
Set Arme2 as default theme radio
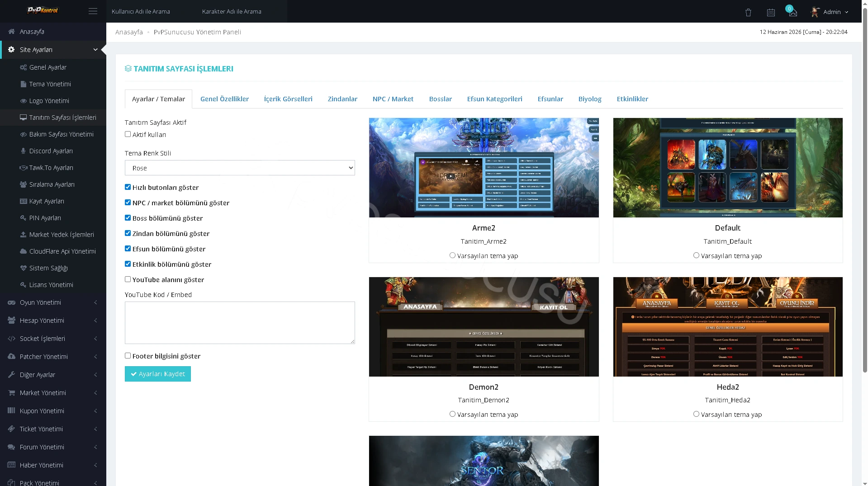452,255
